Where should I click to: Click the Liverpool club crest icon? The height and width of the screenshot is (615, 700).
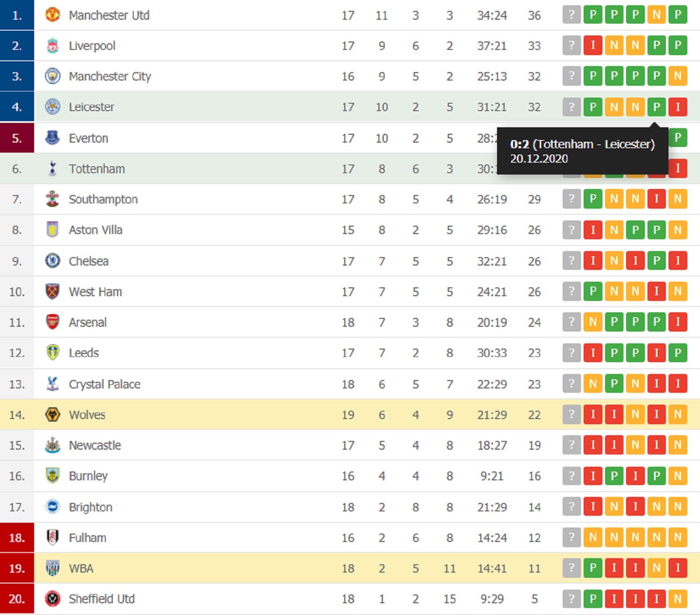point(52,45)
